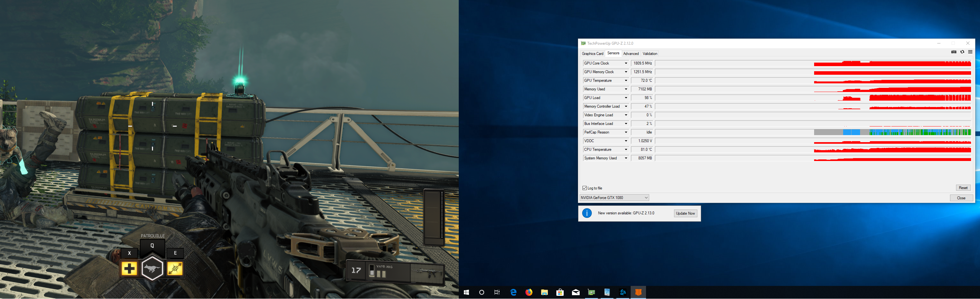980x299 pixels.
Task: Click the PATROUILLE label in game HUD
Action: 152,236
